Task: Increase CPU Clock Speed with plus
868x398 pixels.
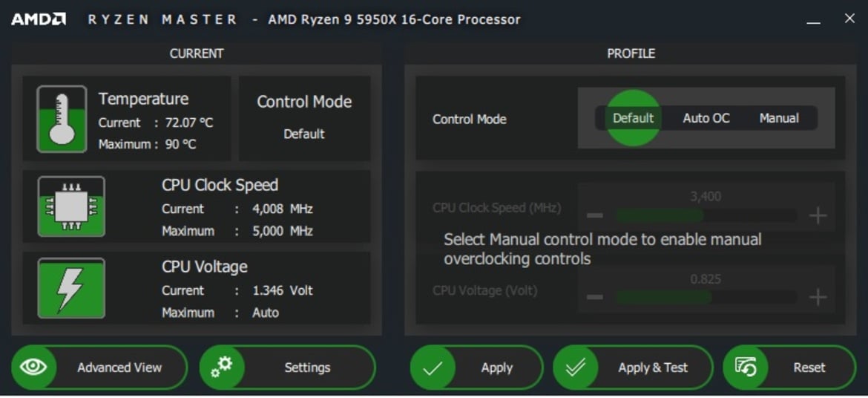Action: [x=818, y=215]
